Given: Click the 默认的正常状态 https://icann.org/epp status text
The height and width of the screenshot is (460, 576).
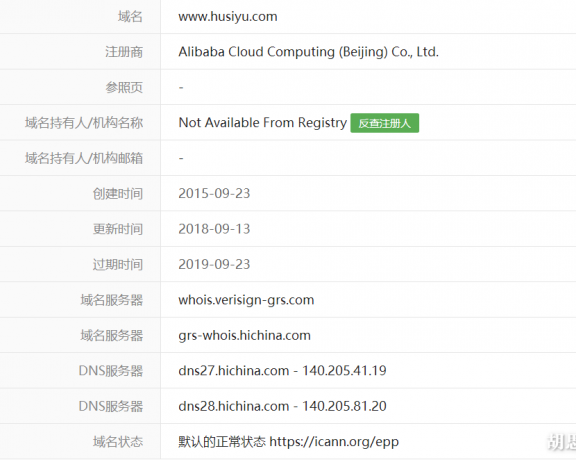Looking at the screenshot, I should 288,442.
